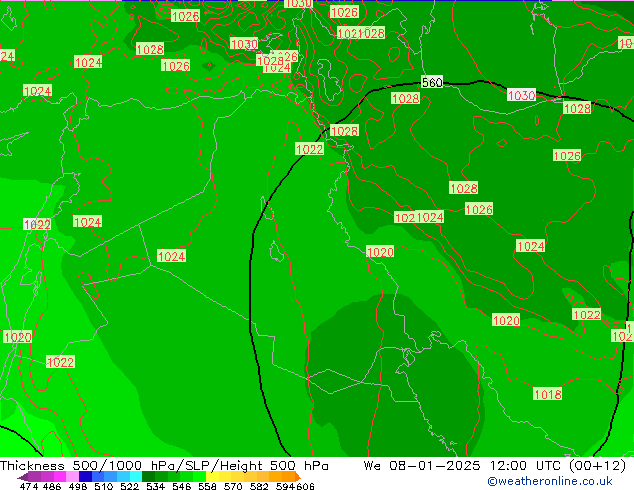Click the legend value '510'

click(104, 486)
